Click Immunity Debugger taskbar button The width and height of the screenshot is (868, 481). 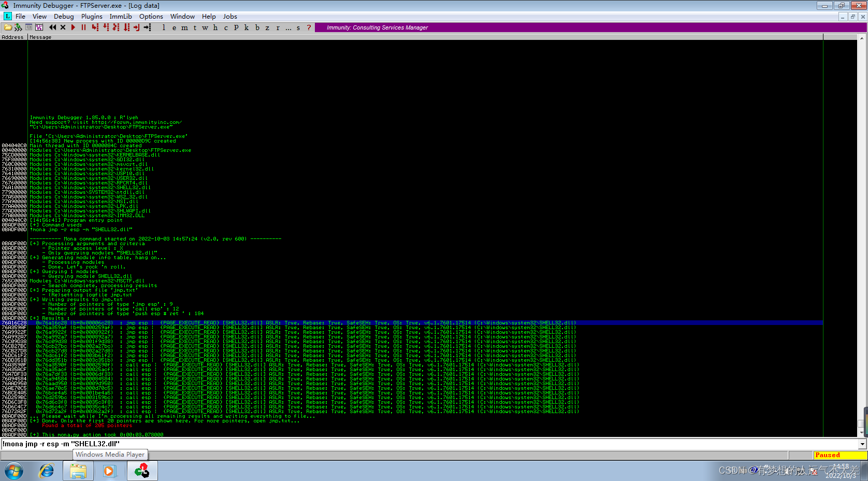142,471
